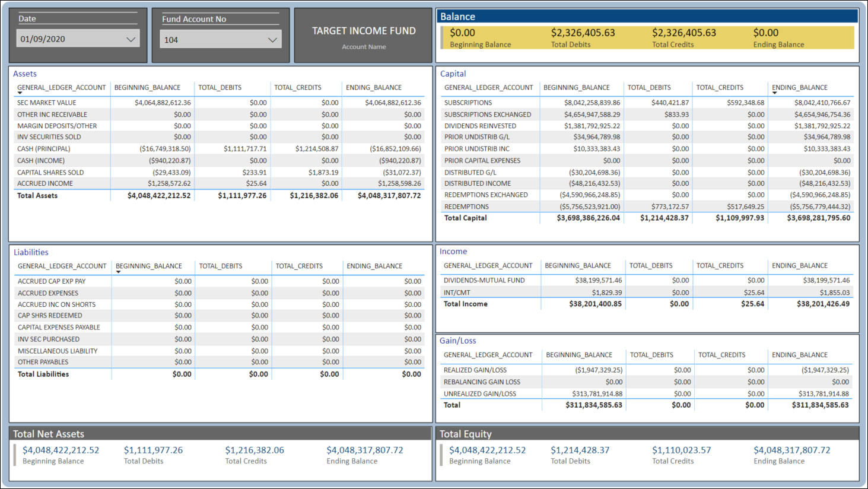Select PRIOR UNDISTRIB INC row
The image size is (868, 489).
click(647, 149)
